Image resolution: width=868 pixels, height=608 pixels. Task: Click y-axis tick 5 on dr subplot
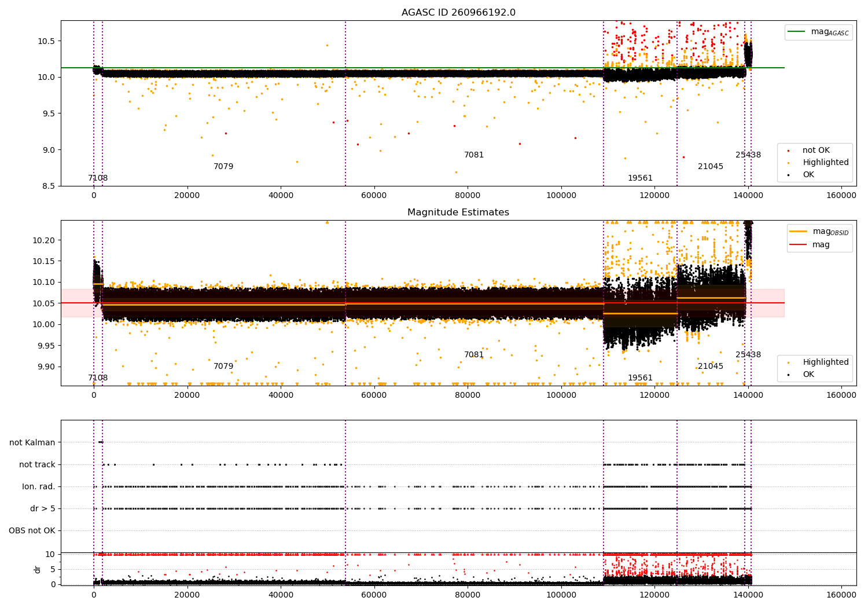coord(53,569)
